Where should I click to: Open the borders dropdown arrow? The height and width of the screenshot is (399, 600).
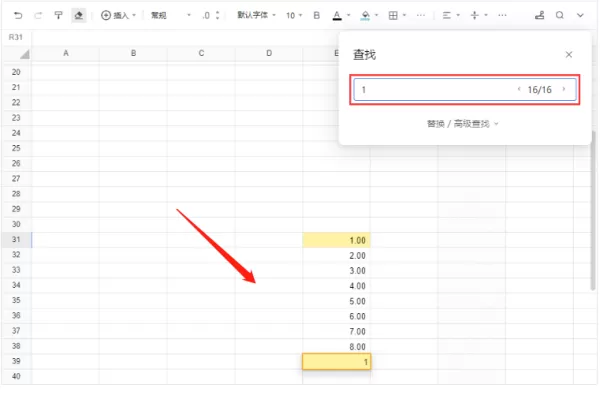pyautogui.click(x=404, y=15)
